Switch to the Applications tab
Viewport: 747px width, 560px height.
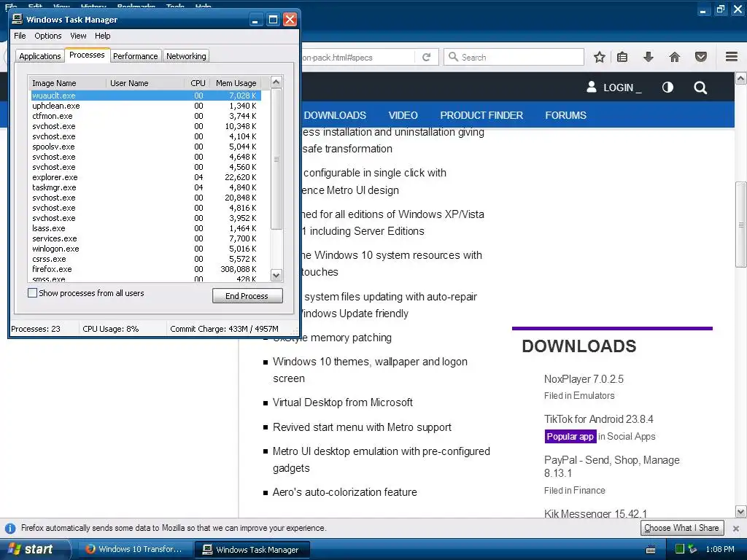(x=40, y=56)
